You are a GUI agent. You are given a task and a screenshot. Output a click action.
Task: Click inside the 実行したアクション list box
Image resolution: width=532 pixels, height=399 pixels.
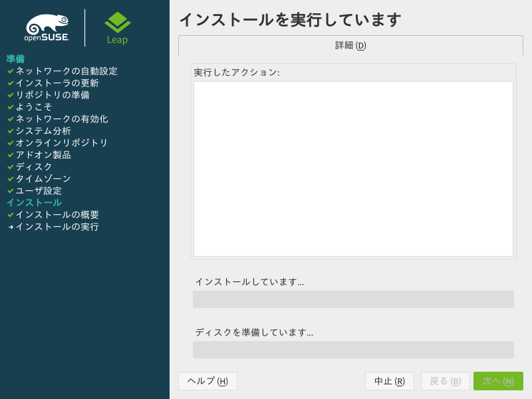pyautogui.click(x=353, y=169)
